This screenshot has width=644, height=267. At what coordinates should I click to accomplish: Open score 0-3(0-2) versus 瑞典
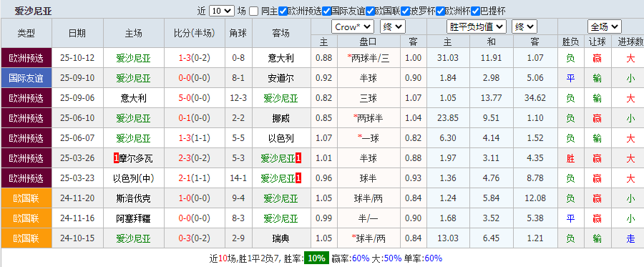point(195,239)
